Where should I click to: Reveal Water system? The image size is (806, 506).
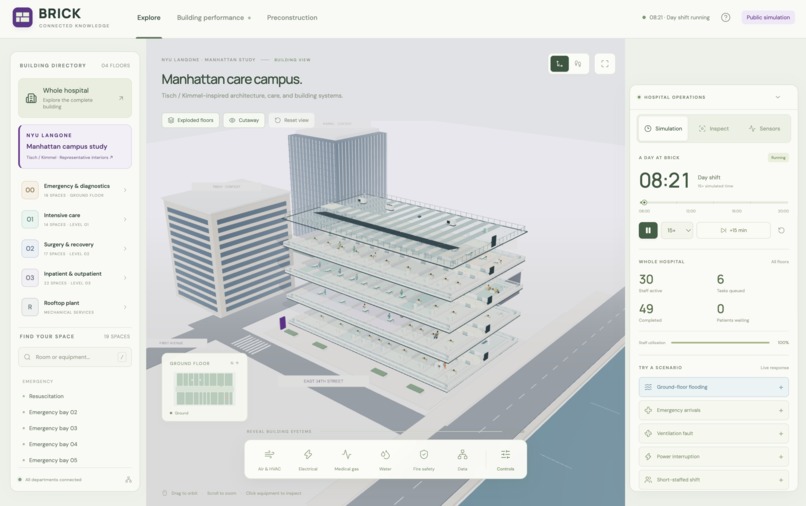(385, 460)
